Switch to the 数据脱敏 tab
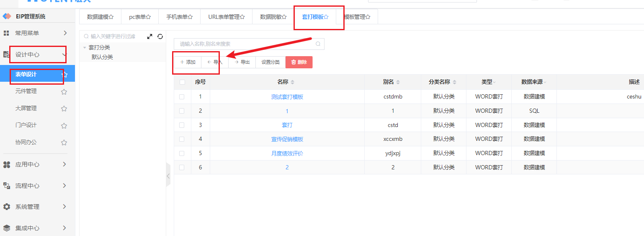 pyautogui.click(x=273, y=17)
